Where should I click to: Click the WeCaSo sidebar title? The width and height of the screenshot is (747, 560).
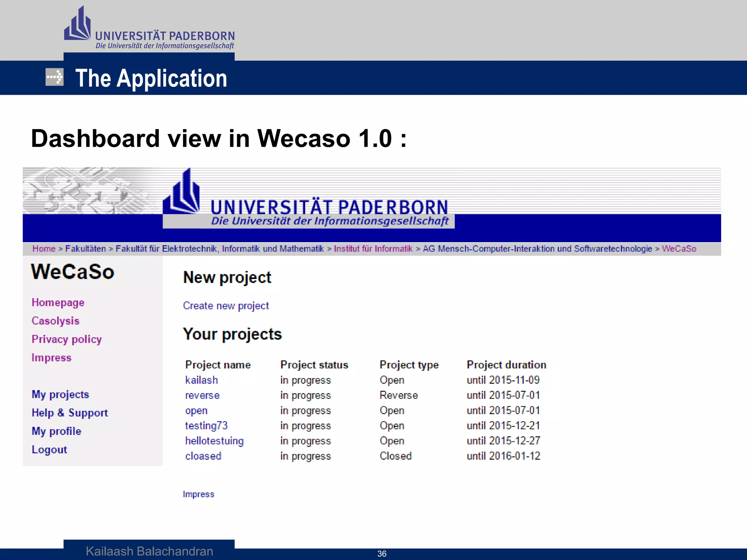(x=73, y=272)
